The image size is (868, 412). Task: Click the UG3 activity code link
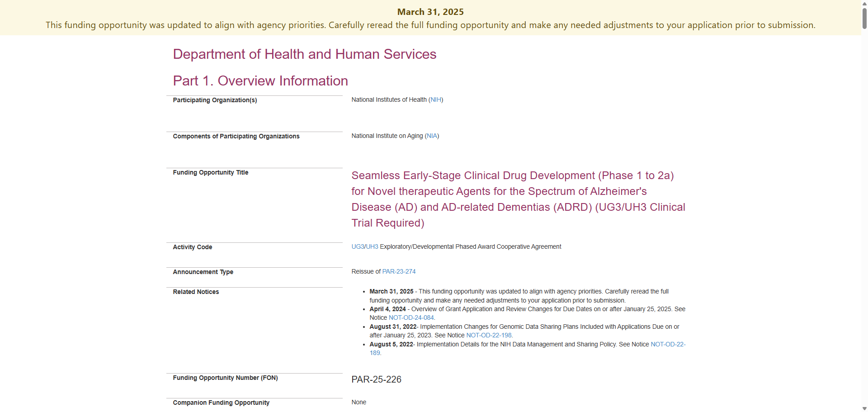click(x=358, y=246)
